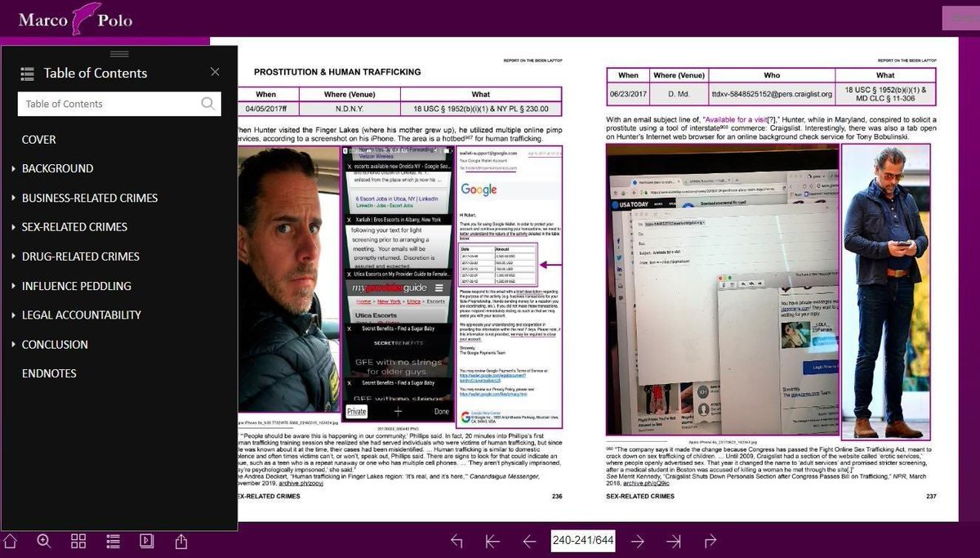Select DRUG-RELATED CRIMES entry
Image resolution: width=980 pixels, height=558 pixels.
click(81, 257)
